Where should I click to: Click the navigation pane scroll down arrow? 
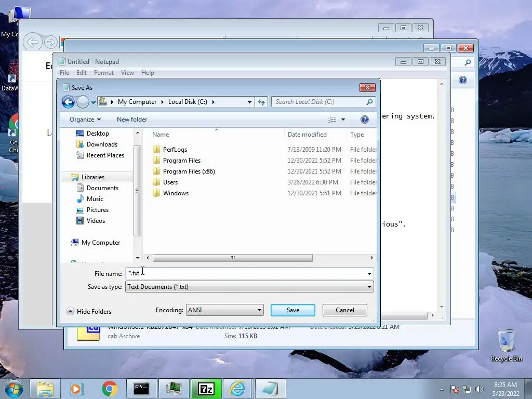pyautogui.click(x=137, y=258)
